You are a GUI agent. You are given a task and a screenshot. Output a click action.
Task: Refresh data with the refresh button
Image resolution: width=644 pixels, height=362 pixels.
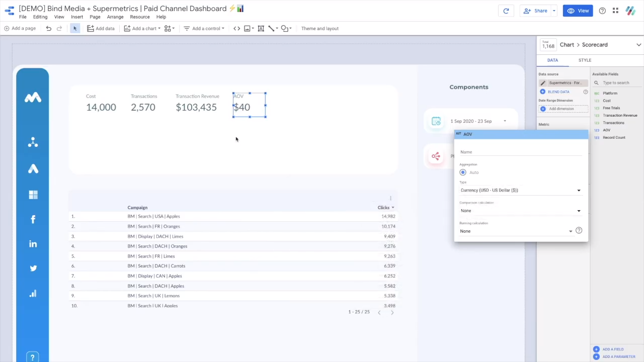click(x=506, y=11)
